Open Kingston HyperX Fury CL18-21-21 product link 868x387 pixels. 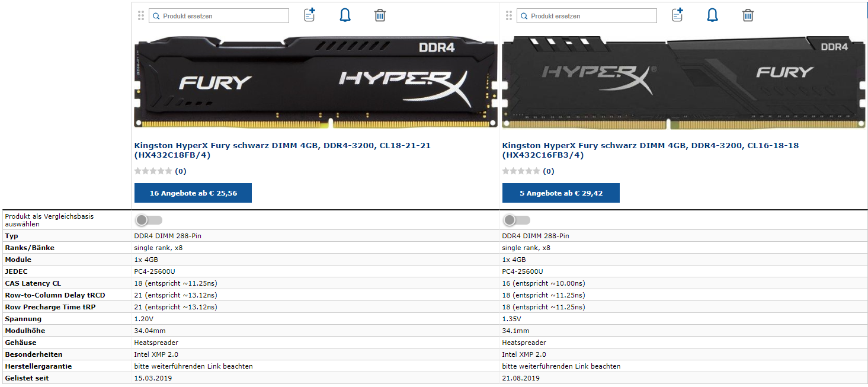tap(283, 150)
